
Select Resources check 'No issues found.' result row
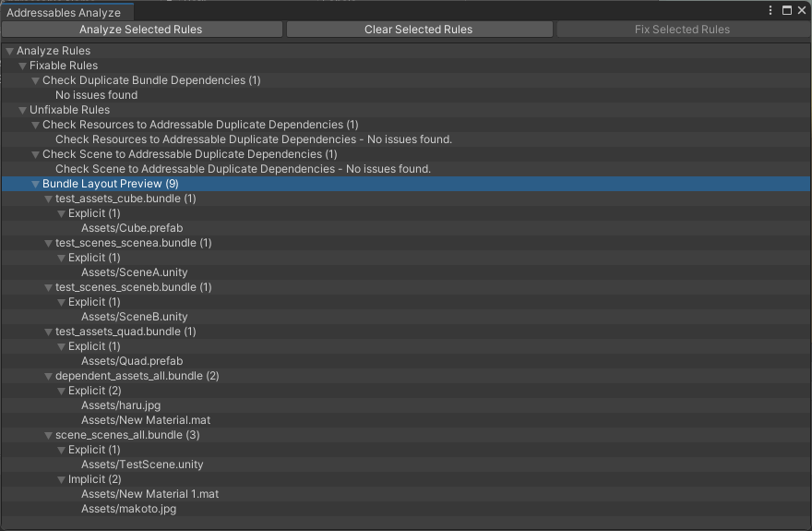click(406, 139)
